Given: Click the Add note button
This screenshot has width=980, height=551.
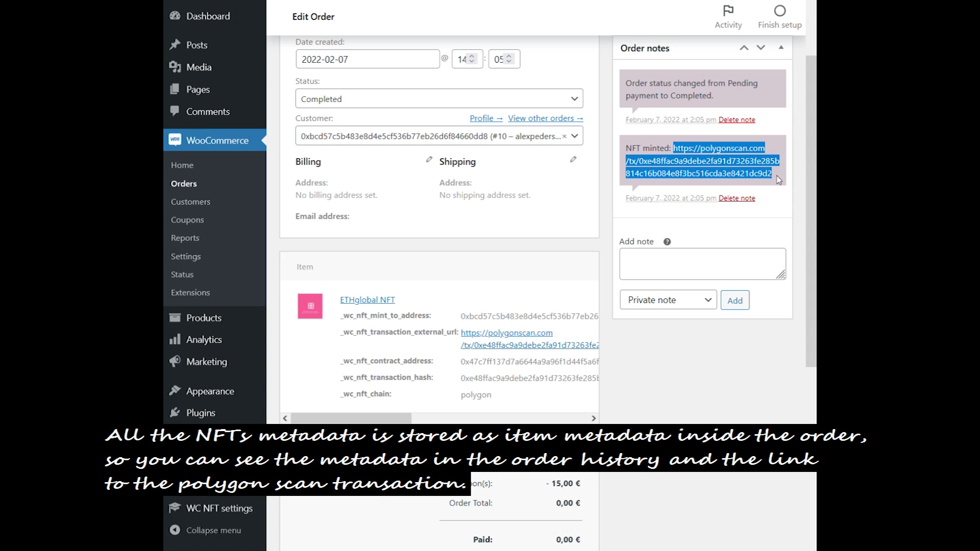Looking at the screenshot, I should [735, 300].
